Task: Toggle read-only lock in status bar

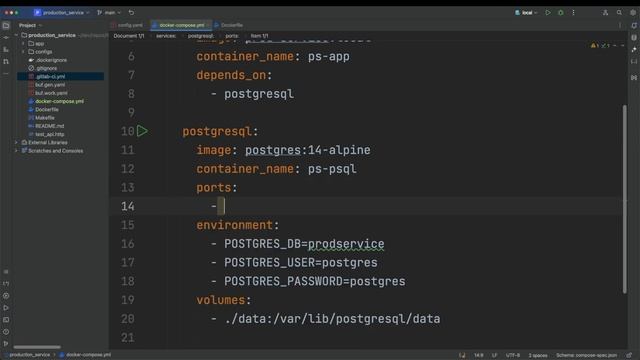Action: tap(629, 355)
